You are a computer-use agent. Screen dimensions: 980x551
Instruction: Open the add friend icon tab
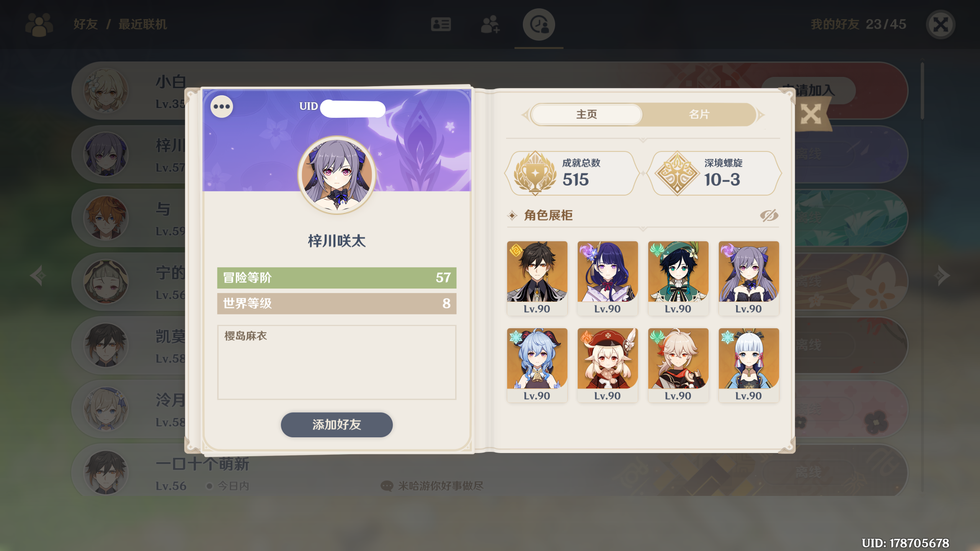490,24
